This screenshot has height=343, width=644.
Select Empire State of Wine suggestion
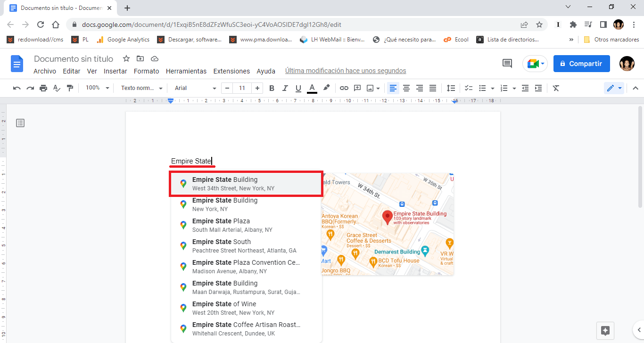[x=246, y=308]
